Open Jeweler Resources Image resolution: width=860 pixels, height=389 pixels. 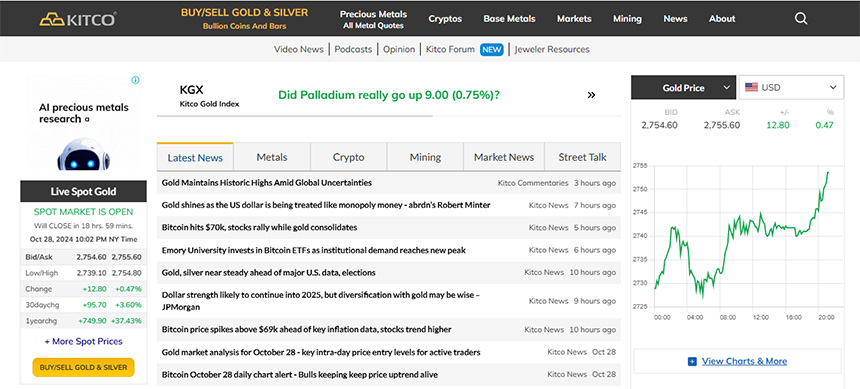(x=552, y=49)
